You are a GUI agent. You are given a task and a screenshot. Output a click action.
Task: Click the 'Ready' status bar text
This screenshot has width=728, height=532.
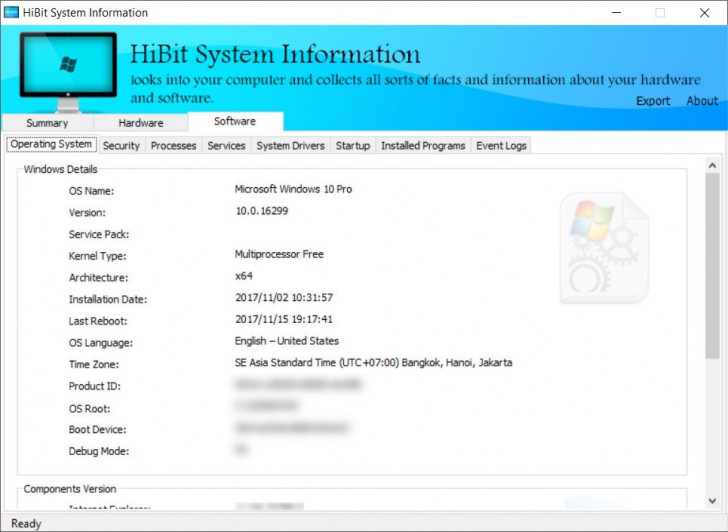click(x=26, y=524)
